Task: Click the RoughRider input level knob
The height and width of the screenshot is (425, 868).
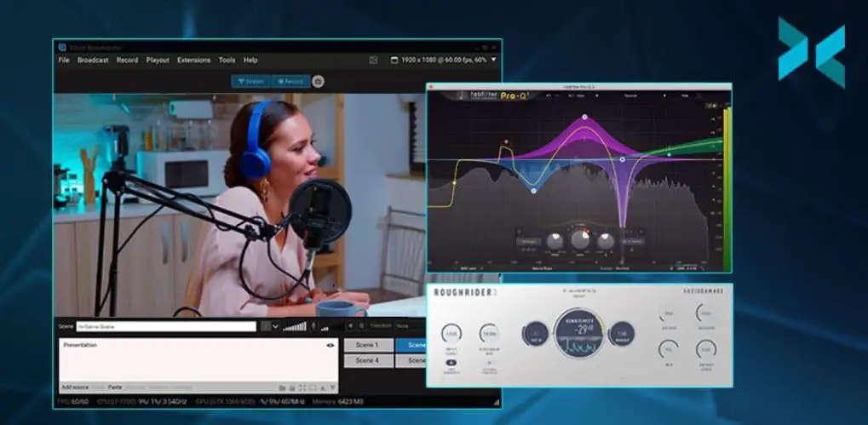Action: (451, 333)
